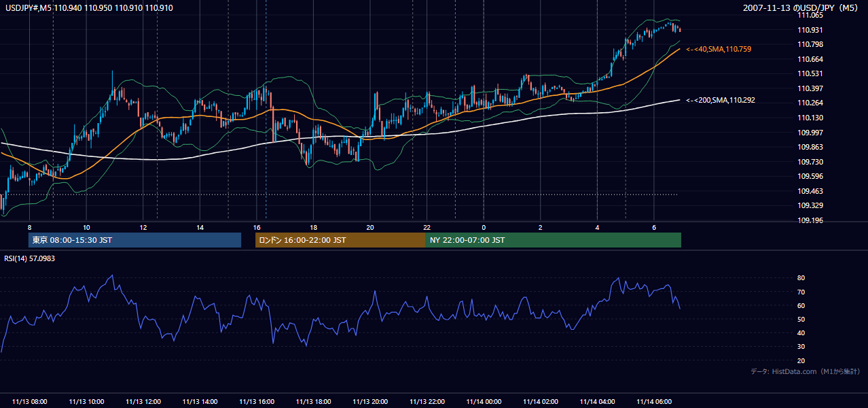Click the RSI axis value 80

pyautogui.click(x=801, y=278)
